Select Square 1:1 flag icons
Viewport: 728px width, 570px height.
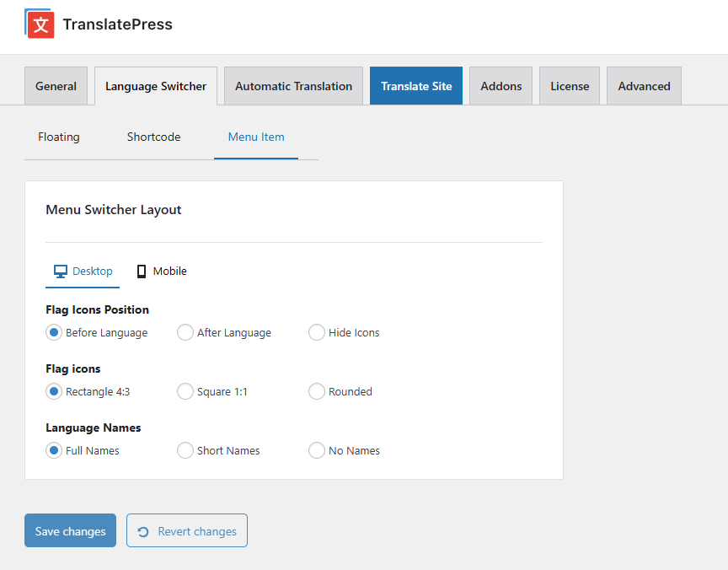pos(185,391)
